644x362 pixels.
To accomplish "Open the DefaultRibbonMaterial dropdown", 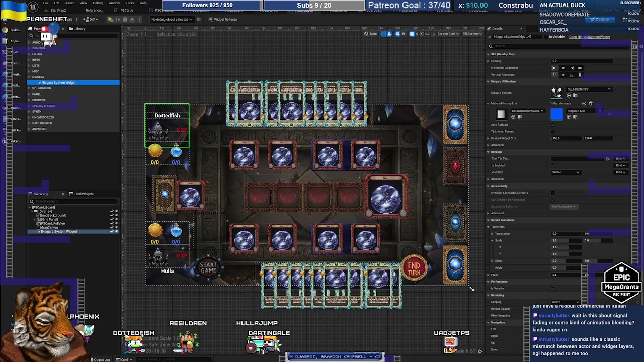I will pos(528,111).
